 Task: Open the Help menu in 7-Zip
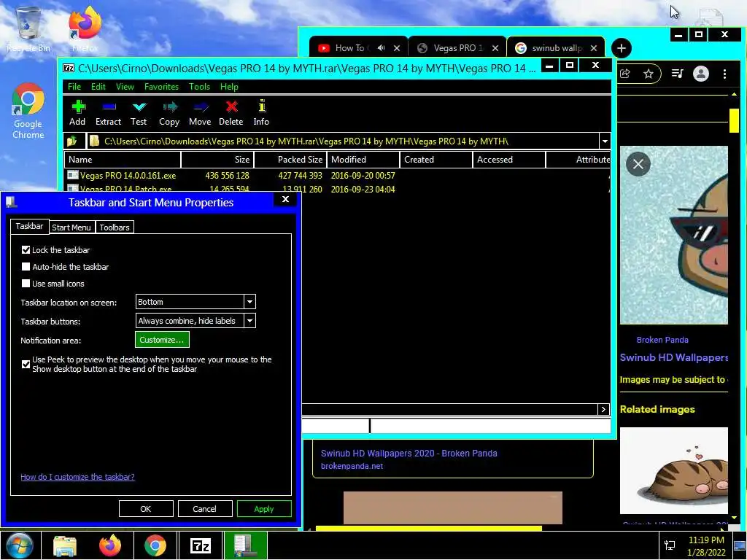point(229,87)
